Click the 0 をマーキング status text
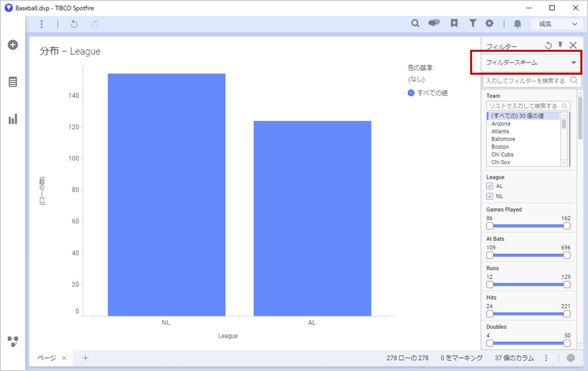This screenshot has height=371, width=588. pos(462,358)
